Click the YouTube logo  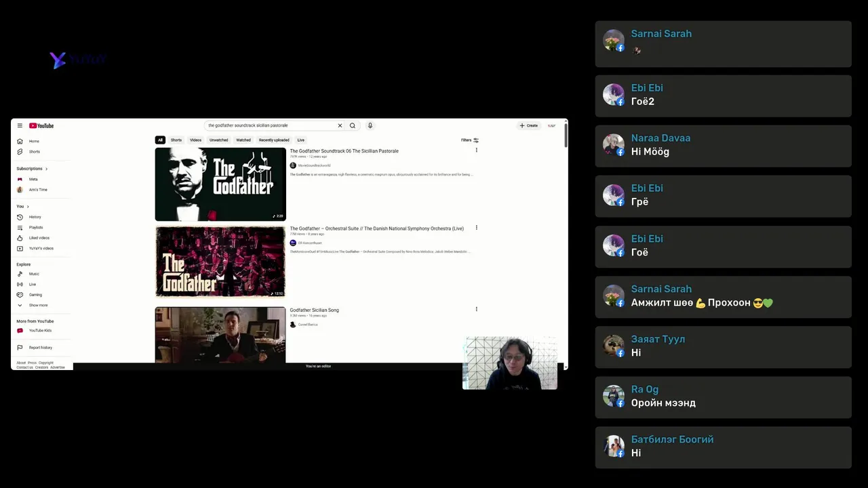[x=41, y=125]
